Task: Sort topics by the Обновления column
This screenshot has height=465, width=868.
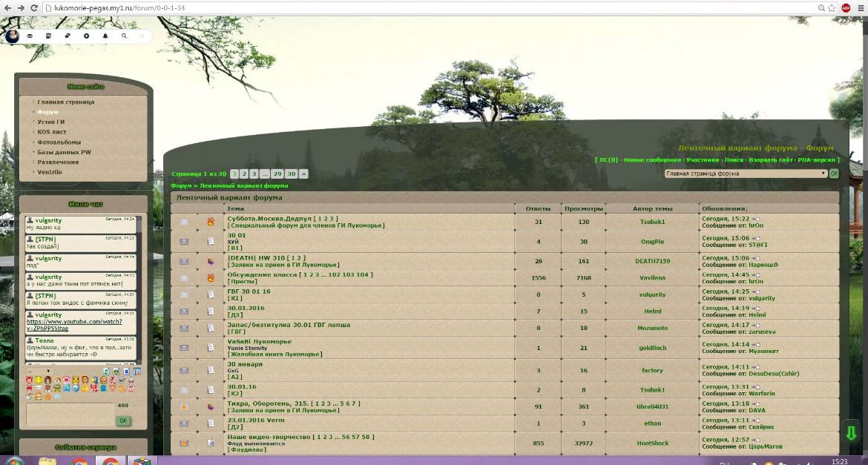Action: pyautogui.click(x=724, y=208)
